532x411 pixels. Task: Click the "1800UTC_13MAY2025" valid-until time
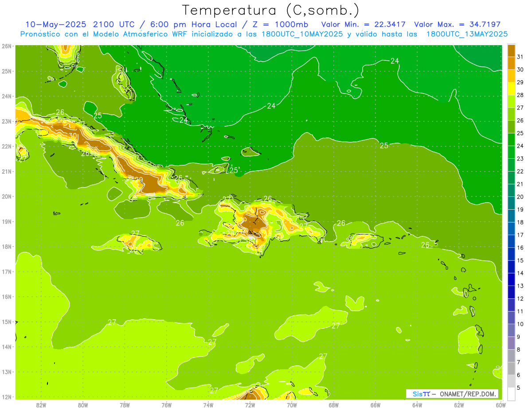pos(467,34)
